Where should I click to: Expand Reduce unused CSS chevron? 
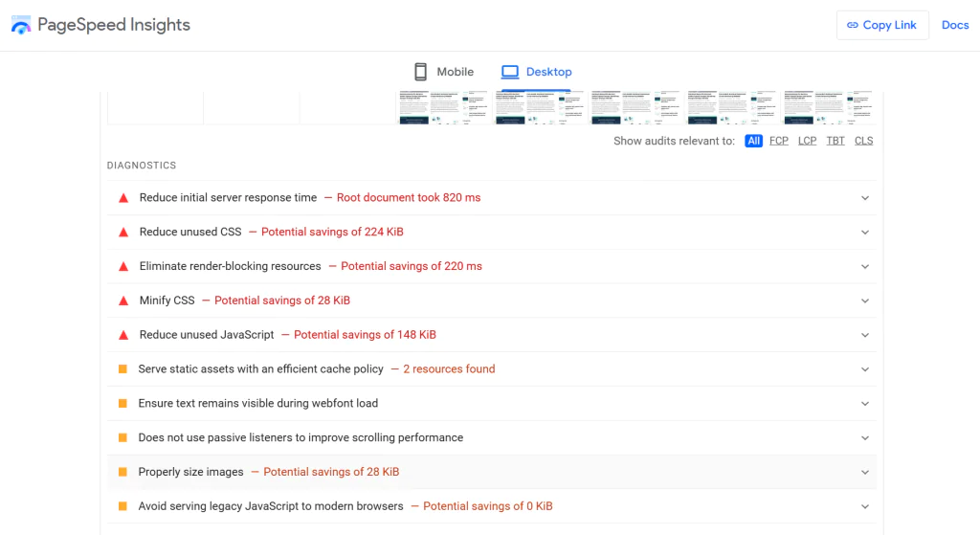[x=865, y=233]
